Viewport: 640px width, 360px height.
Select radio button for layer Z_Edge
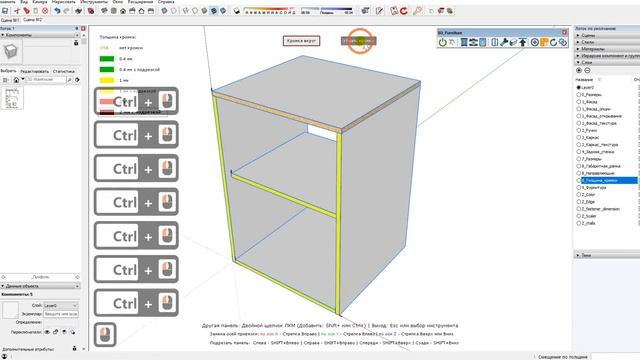(x=578, y=202)
